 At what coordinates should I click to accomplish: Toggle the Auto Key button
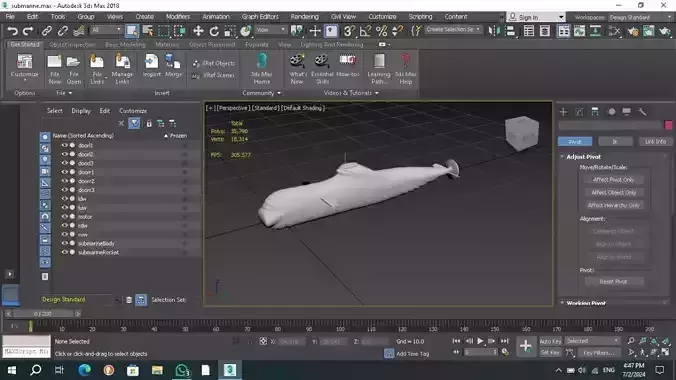click(x=551, y=341)
